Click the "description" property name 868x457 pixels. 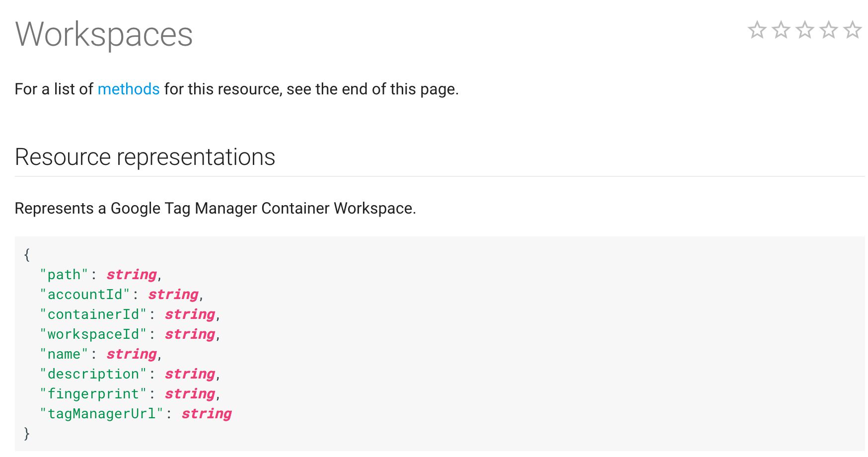[x=93, y=374]
